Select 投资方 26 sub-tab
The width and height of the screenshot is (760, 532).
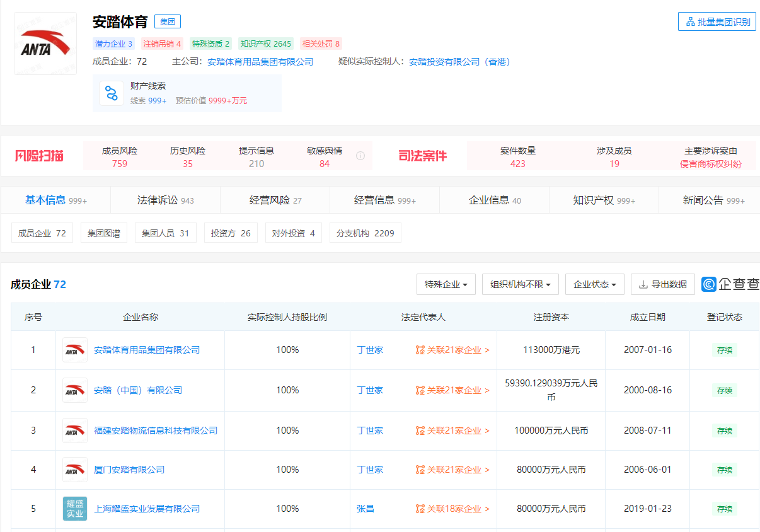(x=231, y=233)
